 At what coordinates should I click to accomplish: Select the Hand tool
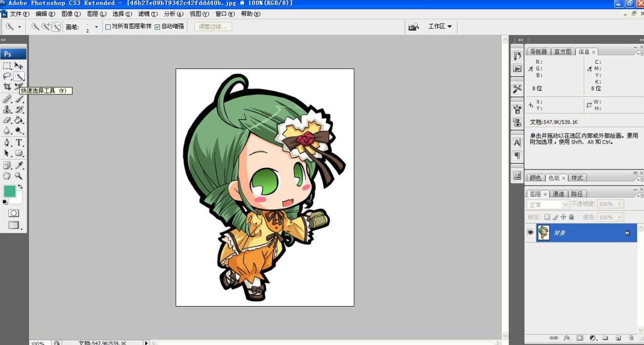coord(7,176)
